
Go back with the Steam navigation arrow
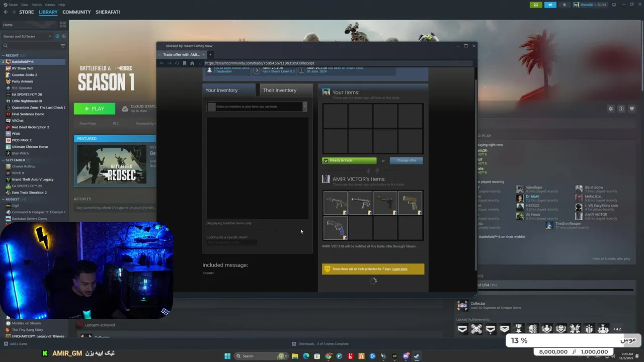[x=6, y=12]
